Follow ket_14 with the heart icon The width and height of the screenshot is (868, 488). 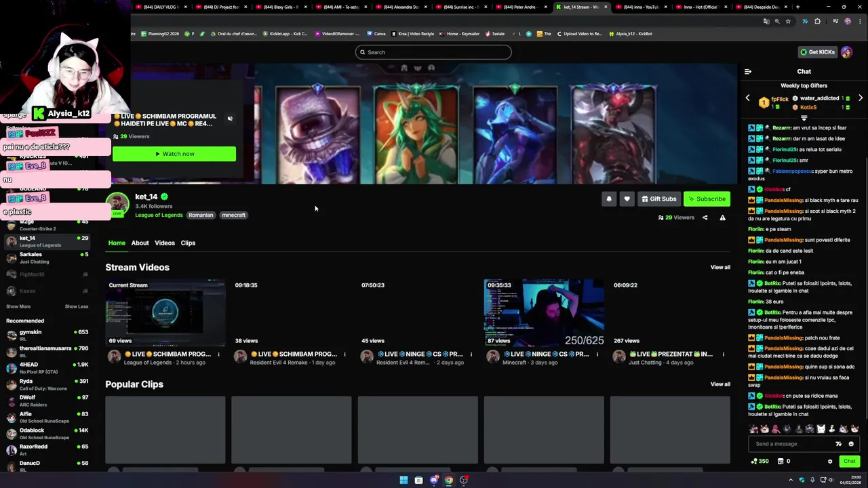tap(627, 199)
